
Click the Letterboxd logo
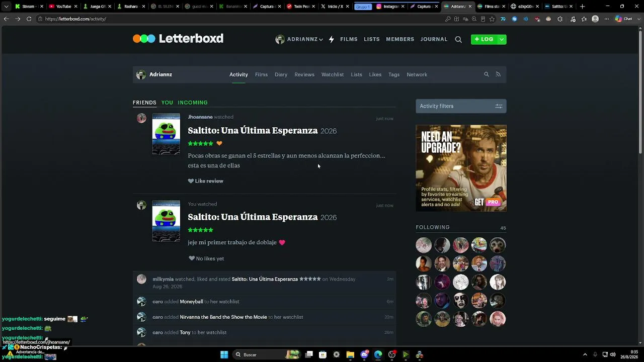tap(178, 39)
